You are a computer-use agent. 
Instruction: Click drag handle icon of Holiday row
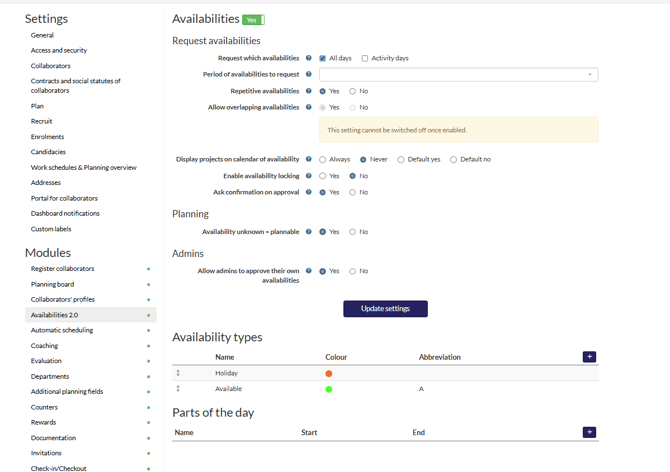(178, 373)
